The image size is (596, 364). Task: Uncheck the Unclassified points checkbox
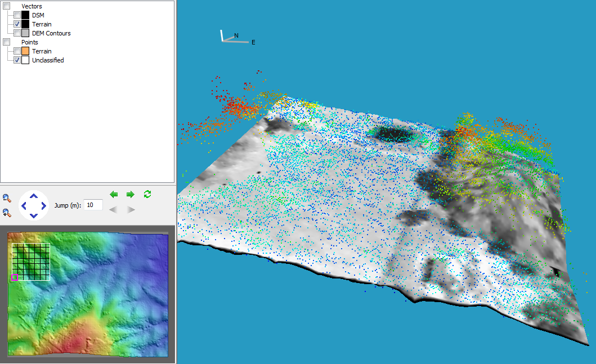pyautogui.click(x=17, y=60)
